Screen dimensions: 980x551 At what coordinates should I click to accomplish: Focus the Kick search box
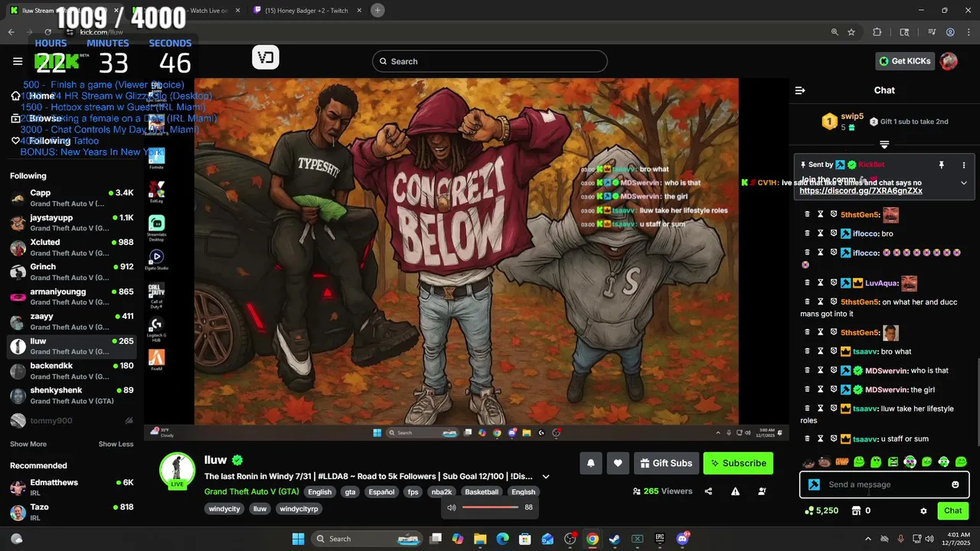490,61
